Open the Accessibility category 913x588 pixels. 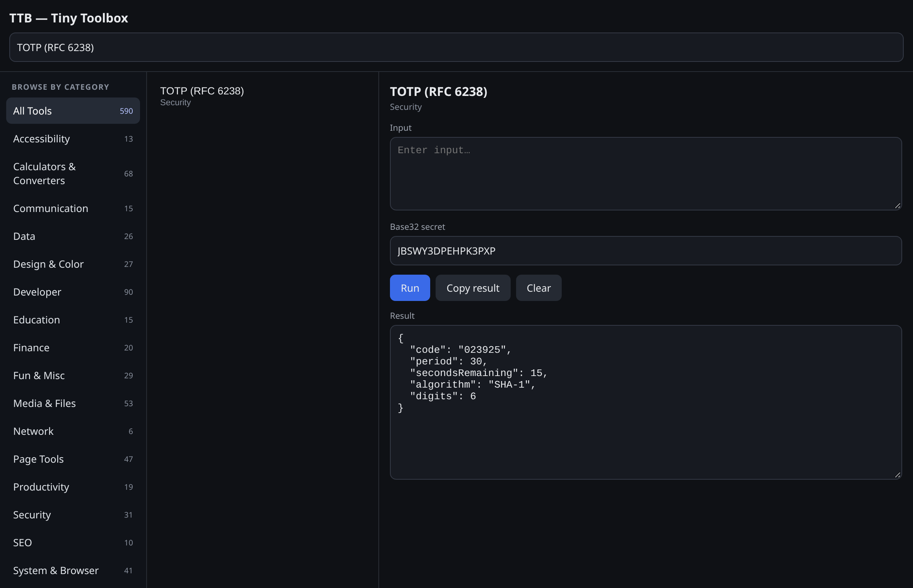click(73, 138)
